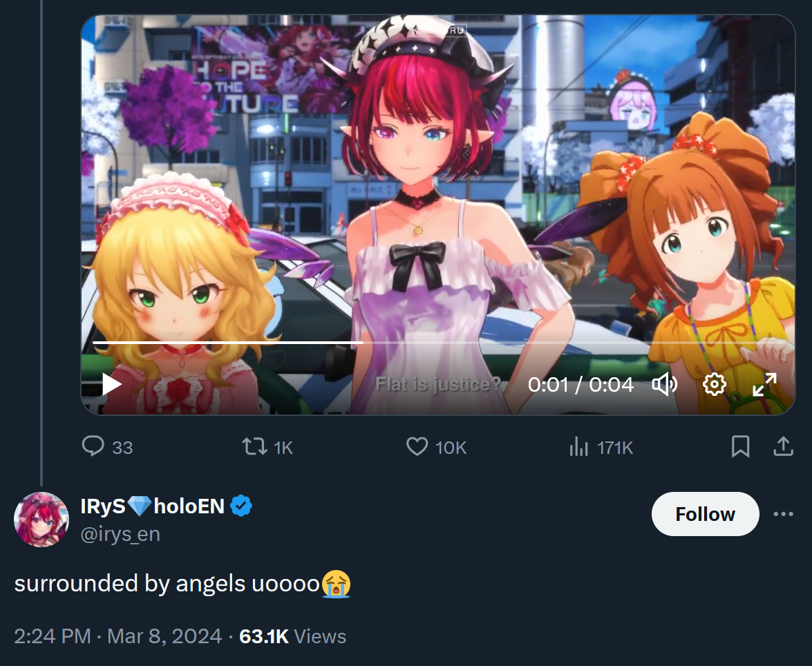
Task: Follow IRyS holoEN account
Action: click(706, 514)
